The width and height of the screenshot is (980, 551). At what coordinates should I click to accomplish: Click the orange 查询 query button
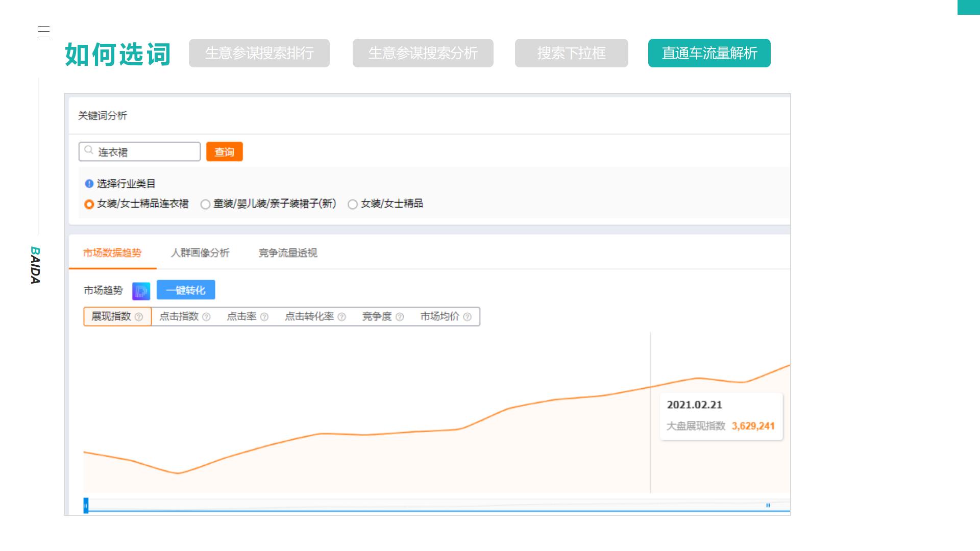pos(224,151)
